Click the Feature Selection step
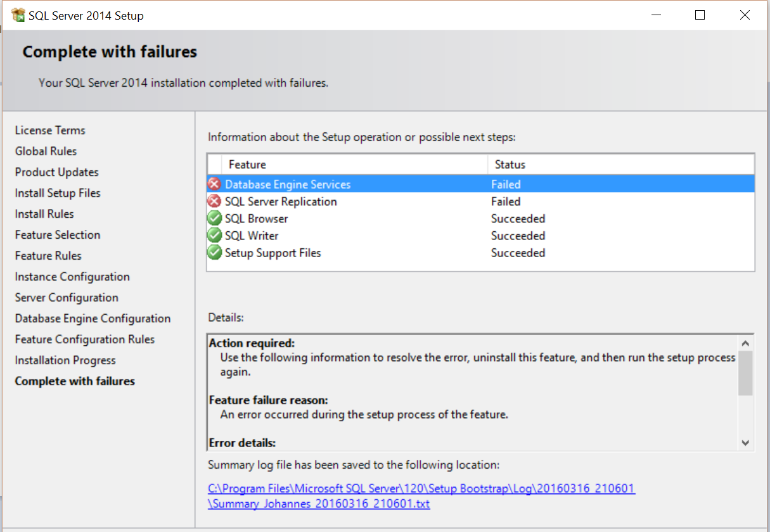Screen dimensions: 770x532 coord(58,234)
